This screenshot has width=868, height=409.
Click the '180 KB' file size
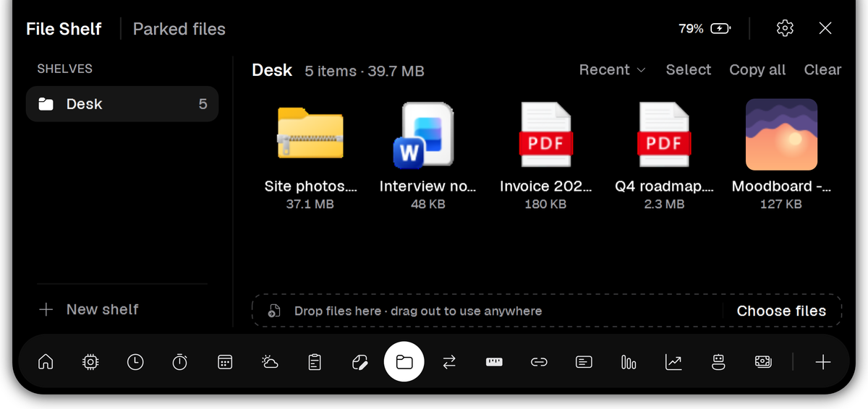pyautogui.click(x=545, y=204)
